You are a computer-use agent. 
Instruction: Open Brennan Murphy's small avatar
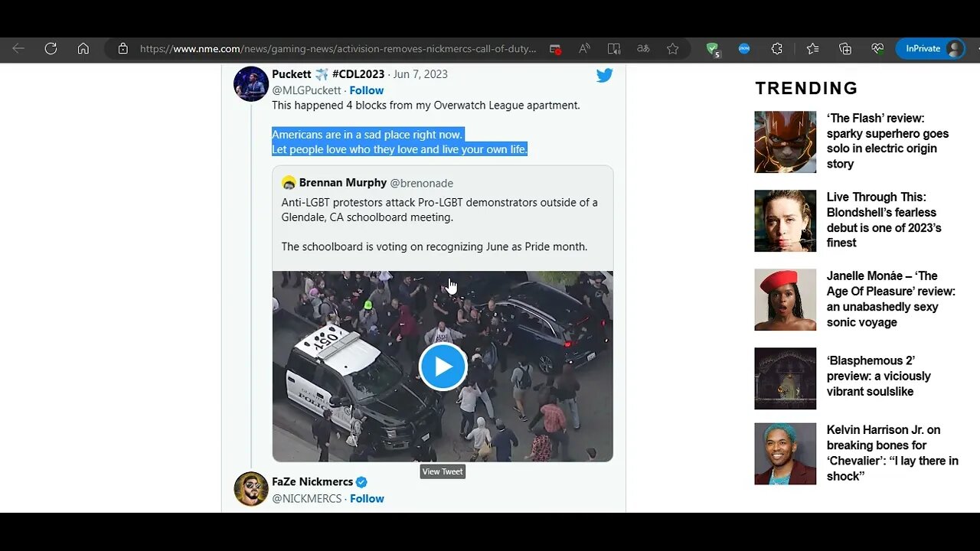(289, 183)
